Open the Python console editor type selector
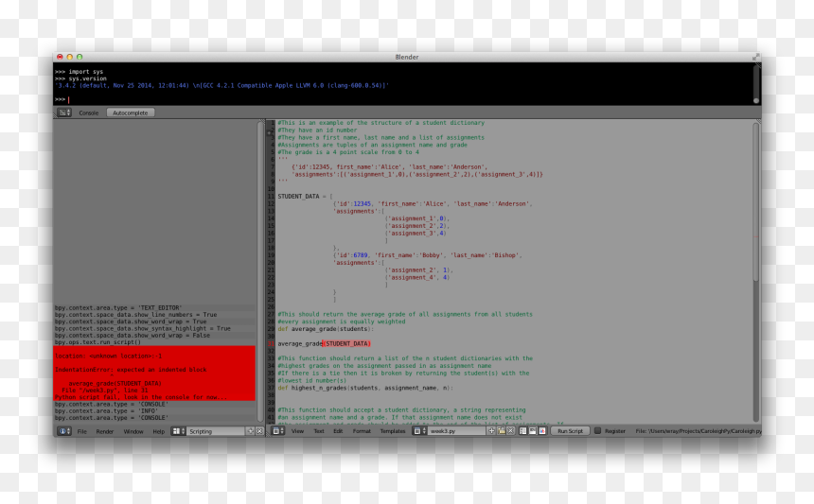The image size is (814, 504). coord(64,113)
